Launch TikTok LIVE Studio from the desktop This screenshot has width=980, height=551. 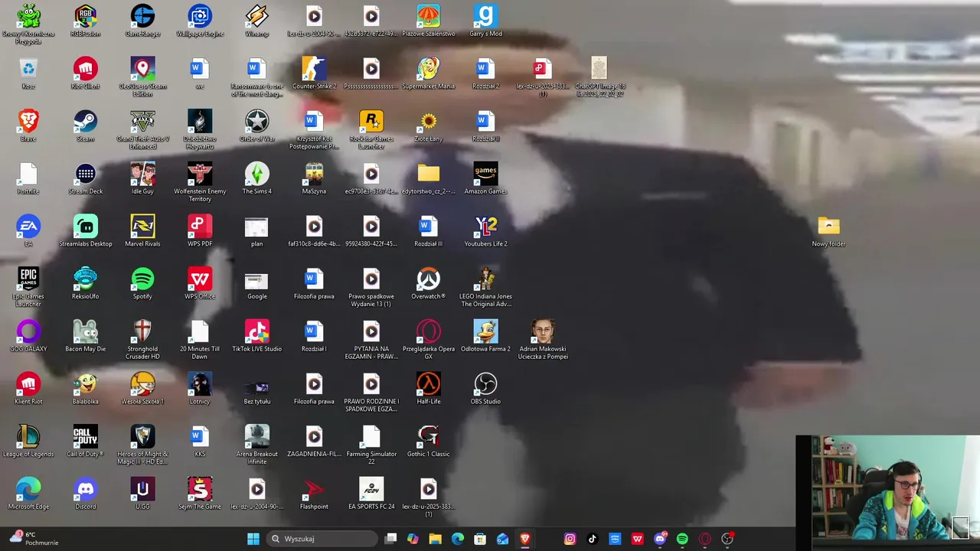point(256,336)
